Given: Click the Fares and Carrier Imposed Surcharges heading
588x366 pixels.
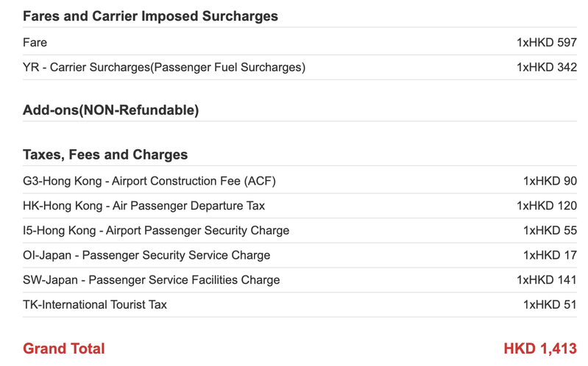Looking at the screenshot, I should tap(150, 15).
